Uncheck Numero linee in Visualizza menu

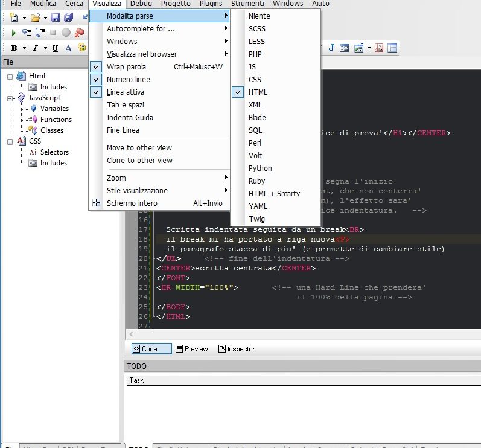[x=128, y=80]
